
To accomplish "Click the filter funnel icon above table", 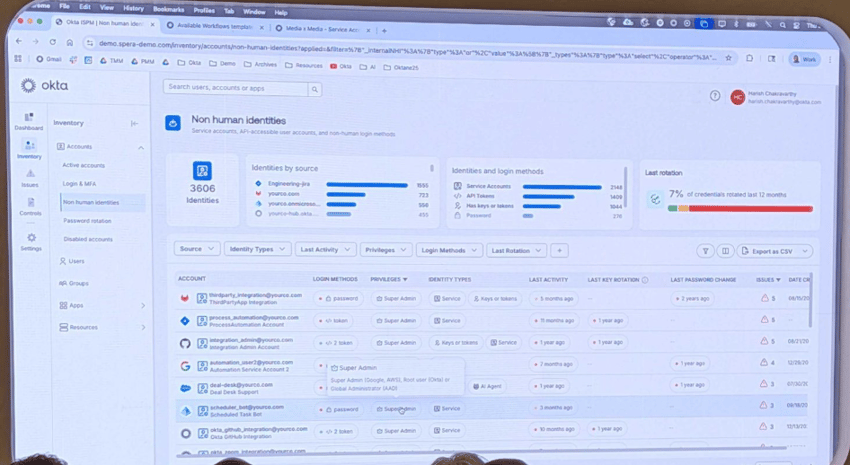I will [705, 251].
